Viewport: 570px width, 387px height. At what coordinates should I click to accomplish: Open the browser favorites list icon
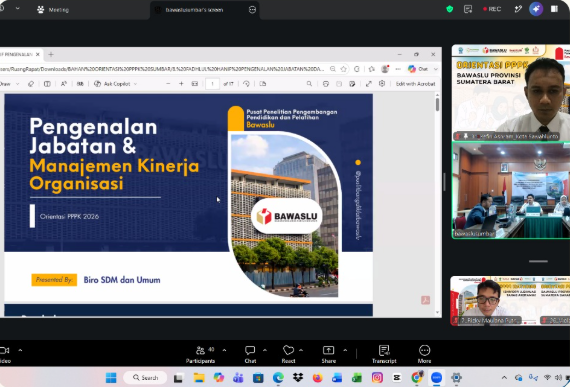(371, 69)
